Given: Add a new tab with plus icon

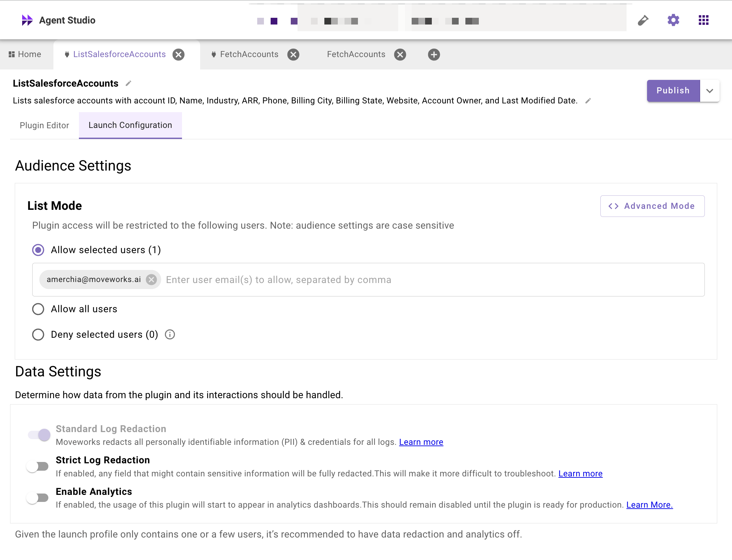Looking at the screenshot, I should (433, 55).
